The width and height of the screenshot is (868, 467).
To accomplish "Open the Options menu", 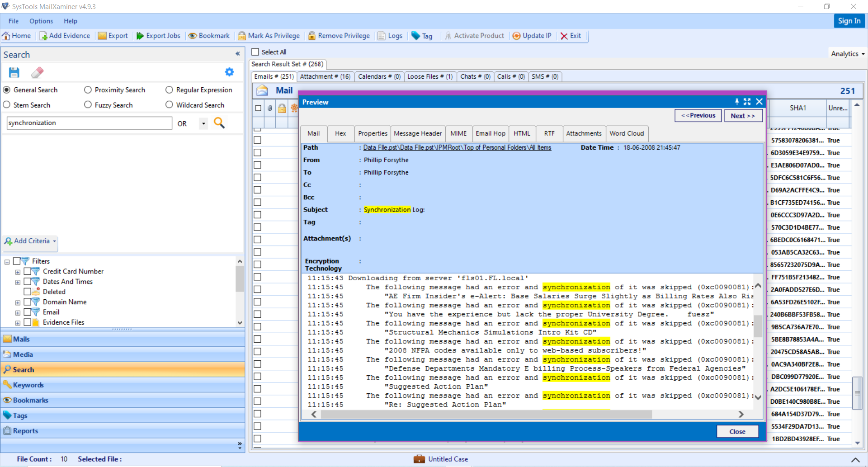I will pyautogui.click(x=41, y=21).
